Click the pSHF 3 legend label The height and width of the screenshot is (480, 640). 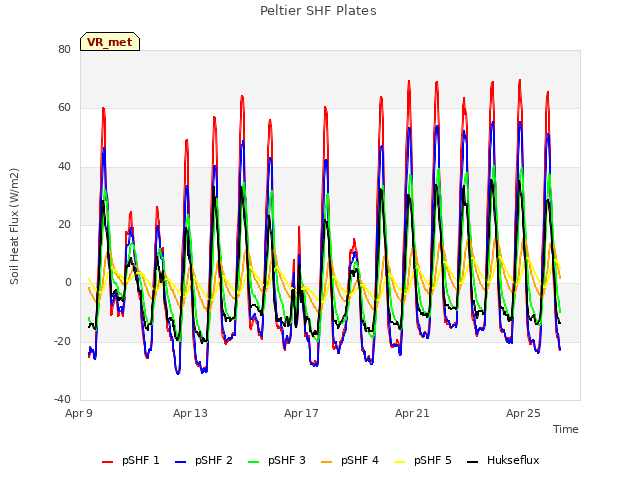[287, 460]
